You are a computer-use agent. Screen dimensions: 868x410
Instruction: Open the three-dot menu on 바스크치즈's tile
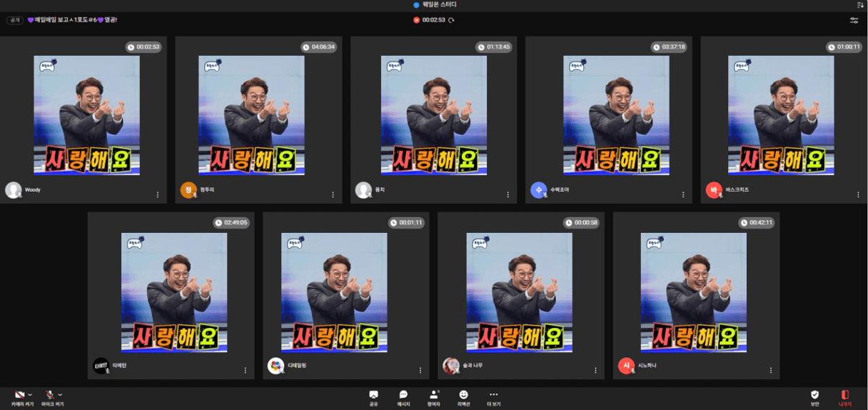click(x=858, y=194)
